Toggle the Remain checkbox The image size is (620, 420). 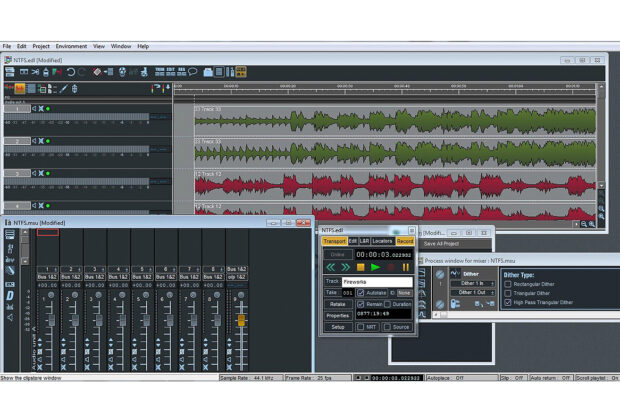click(361, 304)
